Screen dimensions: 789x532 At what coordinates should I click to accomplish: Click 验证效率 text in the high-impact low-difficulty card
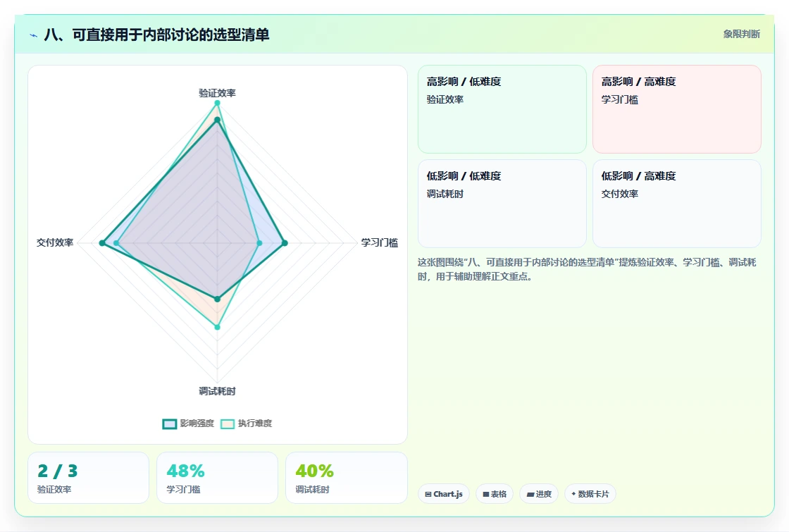pyautogui.click(x=445, y=99)
